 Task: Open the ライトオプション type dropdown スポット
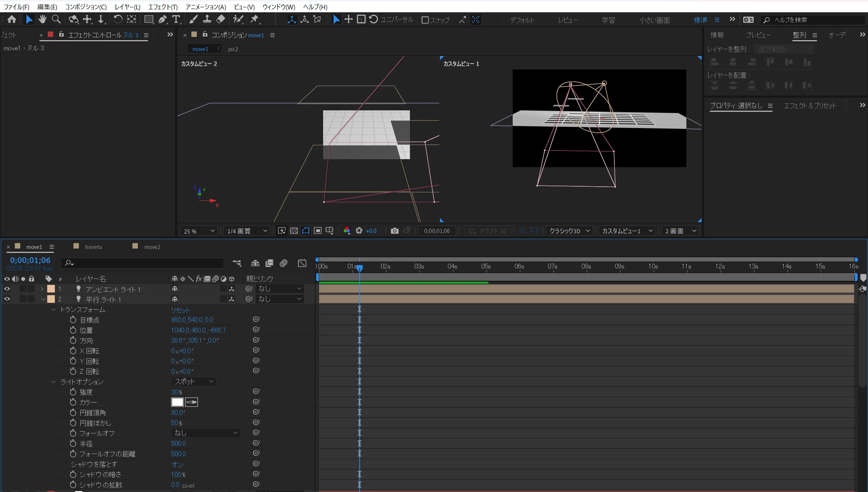(x=194, y=381)
